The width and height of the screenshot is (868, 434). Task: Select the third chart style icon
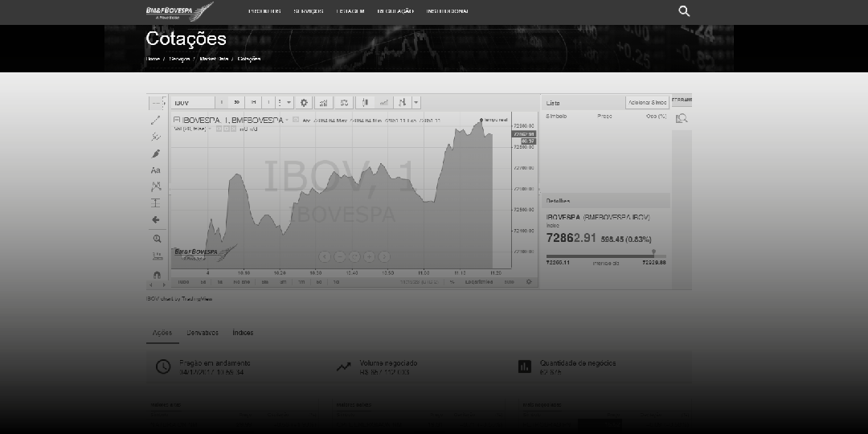(403, 102)
